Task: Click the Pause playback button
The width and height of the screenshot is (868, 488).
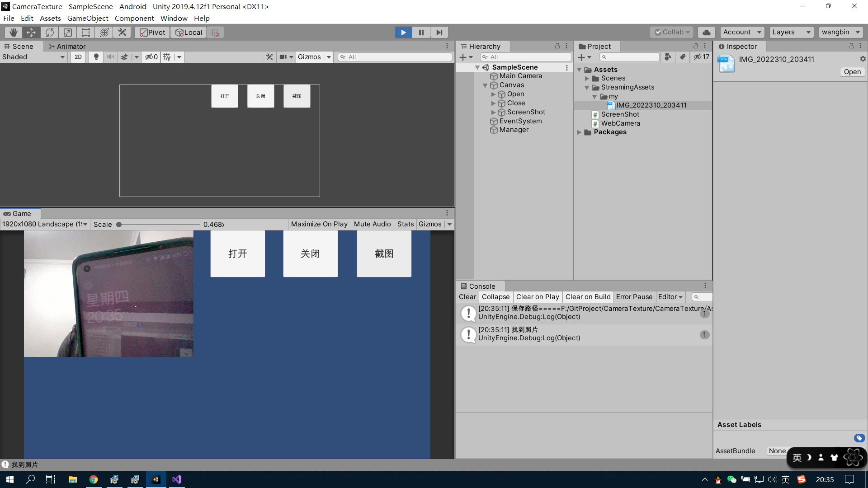Action: click(x=421, y=32)
